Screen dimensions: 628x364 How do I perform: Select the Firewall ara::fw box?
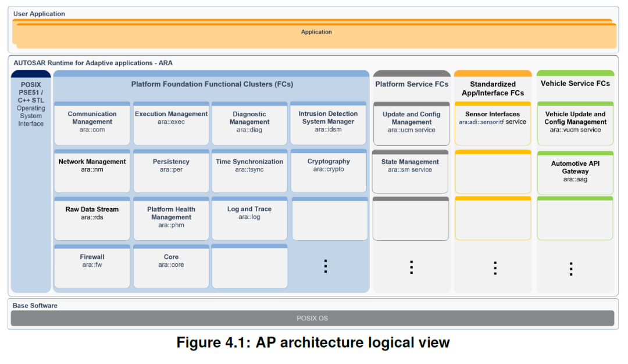pyautogui.click(x=92, y=266)
